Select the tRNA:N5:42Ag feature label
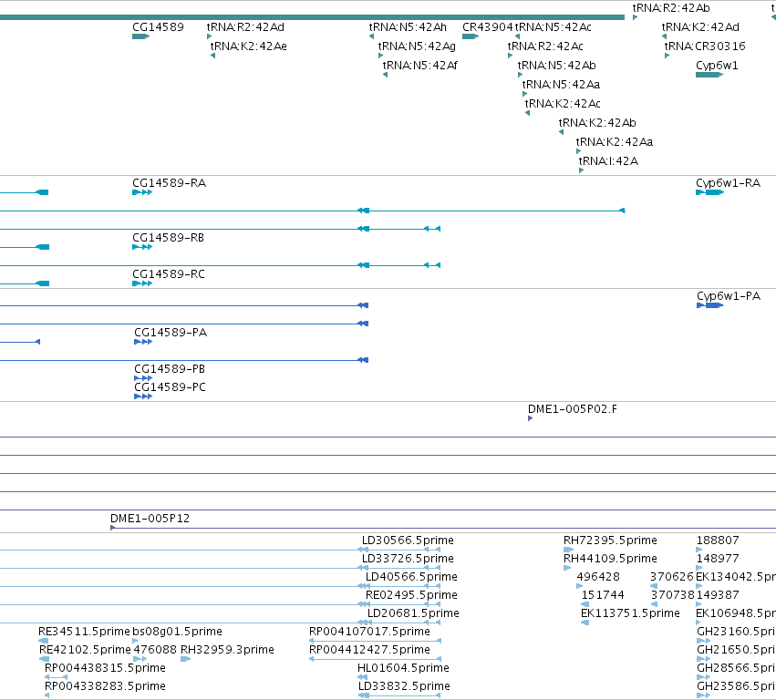776x700 pixels. [x=417, y=46]
